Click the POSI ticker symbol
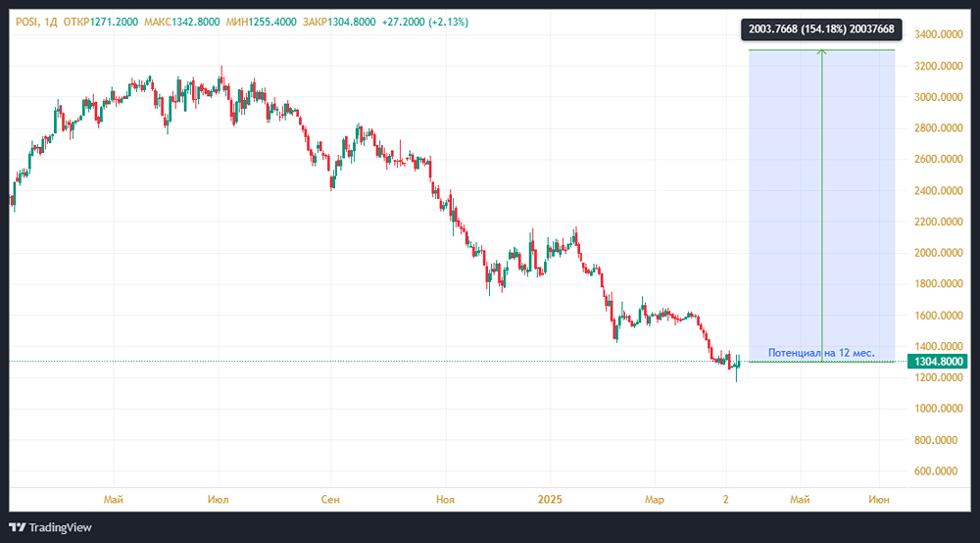This screenshot has height=543, width=980. (x=26, y=22)
